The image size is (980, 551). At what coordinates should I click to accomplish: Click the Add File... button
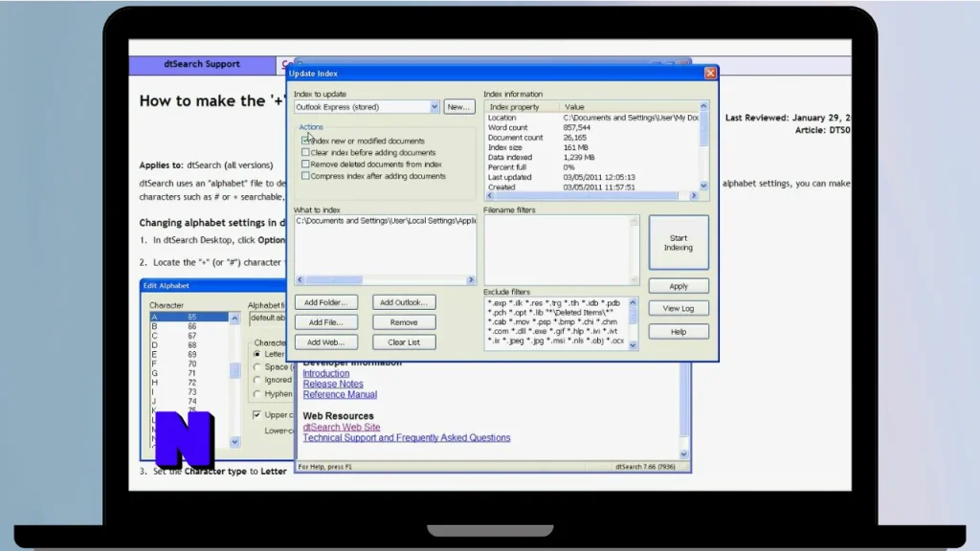pos(326,322)
